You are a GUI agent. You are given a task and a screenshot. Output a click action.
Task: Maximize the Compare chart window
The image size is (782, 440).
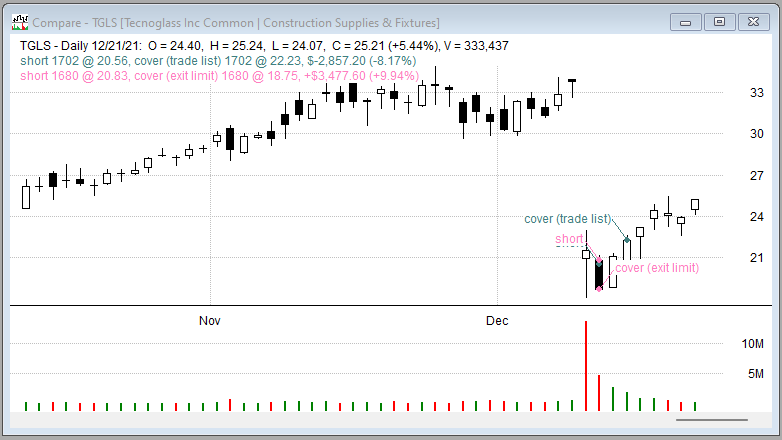[718, 21]
